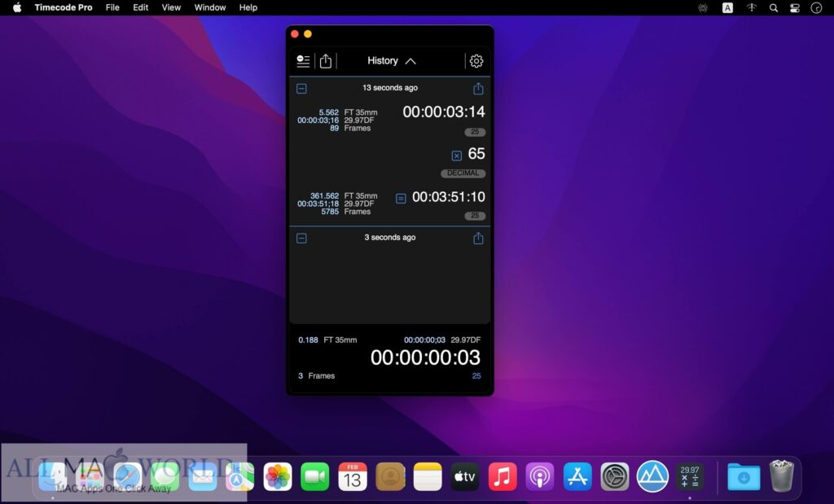Open the Downloads folder in the dock

click(x=744, y=476)
